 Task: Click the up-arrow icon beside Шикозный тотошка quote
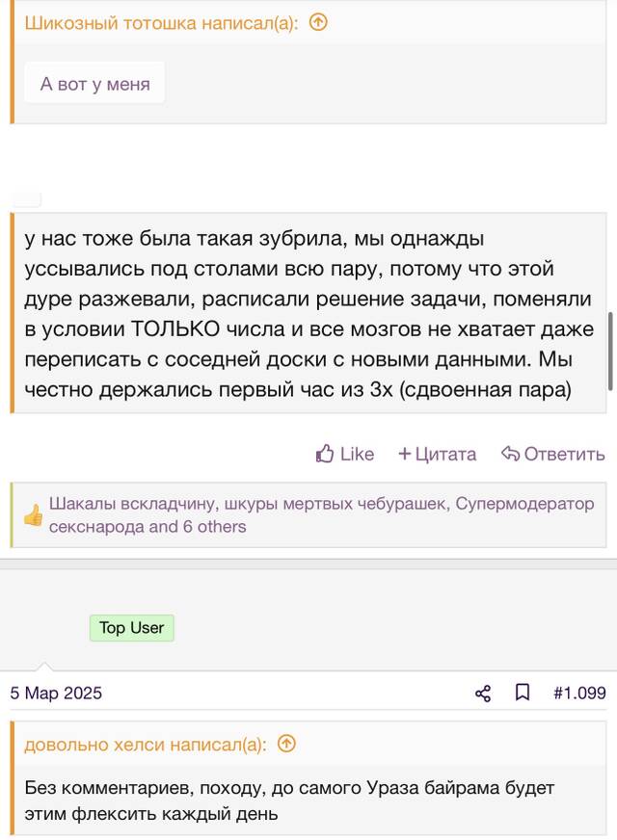(318, 22)
